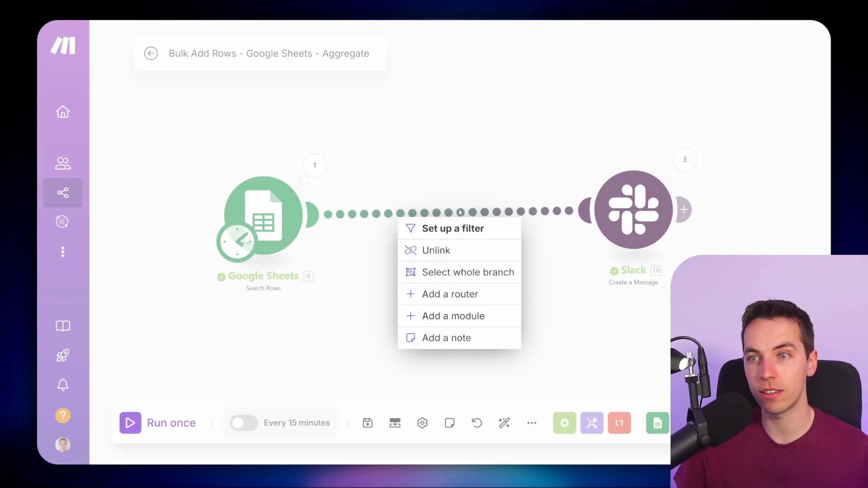The width and height of the screenshot is (868, 488).
Task: Undo the last change with arrow icon
Action: [477, 423]
